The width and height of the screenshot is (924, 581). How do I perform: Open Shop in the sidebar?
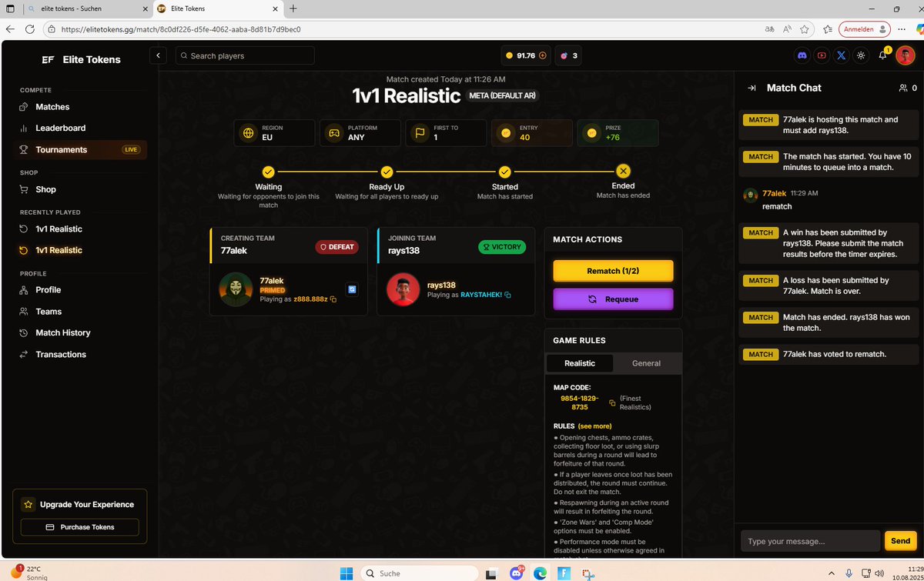(45, 189)
